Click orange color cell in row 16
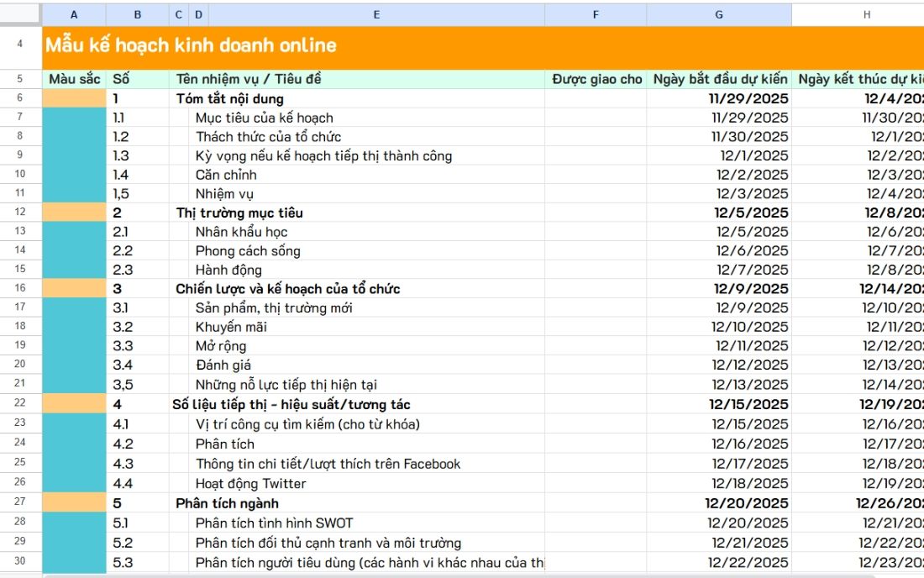 74,289
